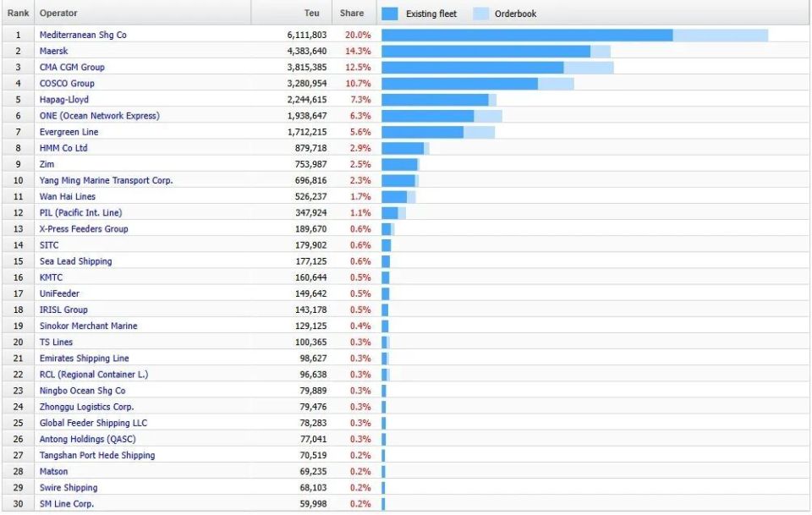Open X-Press Feeders Group link

pyautogui.click(x=84, y=229)
